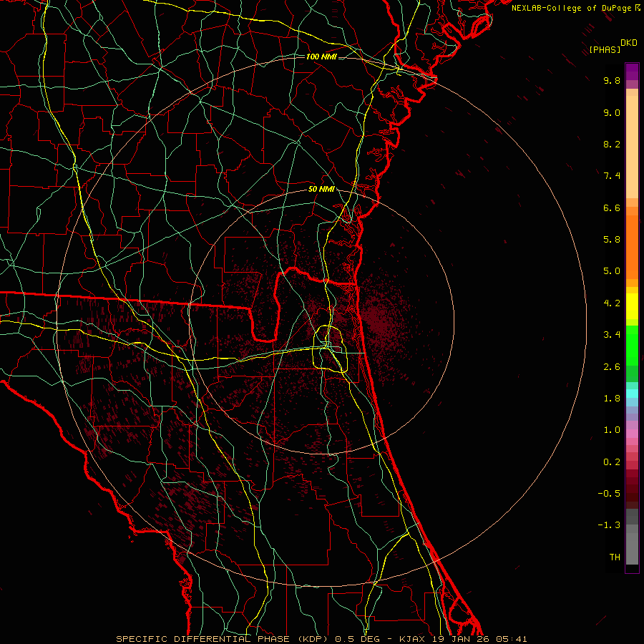Click the cyan color bar segment
Image resolution: width=644 pixels, height=644 pixels.
(x=632, y=394)
